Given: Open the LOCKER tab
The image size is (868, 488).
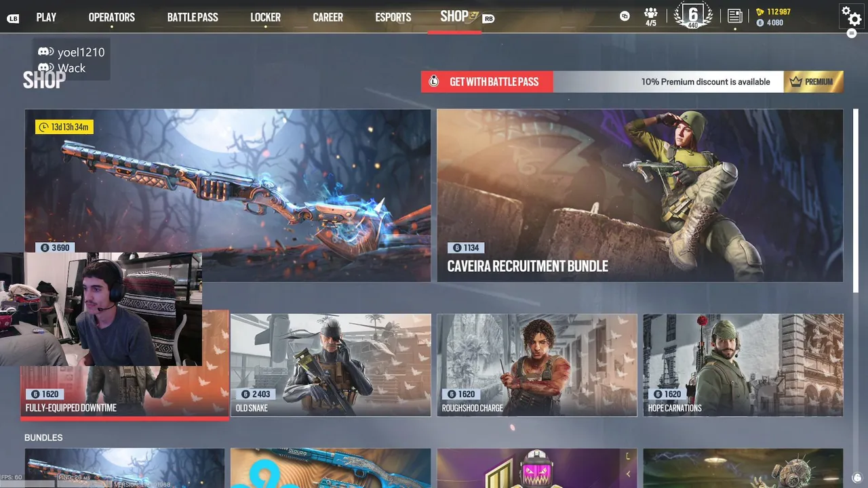Looking at the screenshot, I should point(265,18).
